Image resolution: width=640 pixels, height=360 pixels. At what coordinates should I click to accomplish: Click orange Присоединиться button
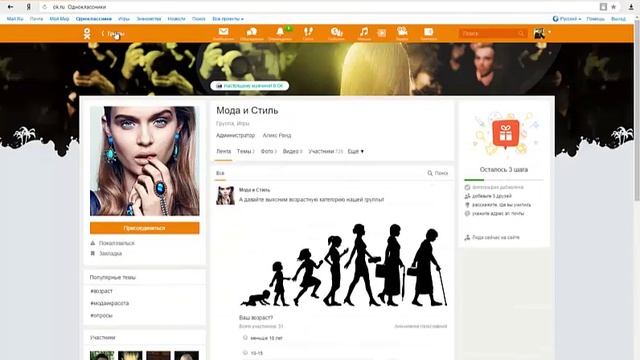(145, 228)
